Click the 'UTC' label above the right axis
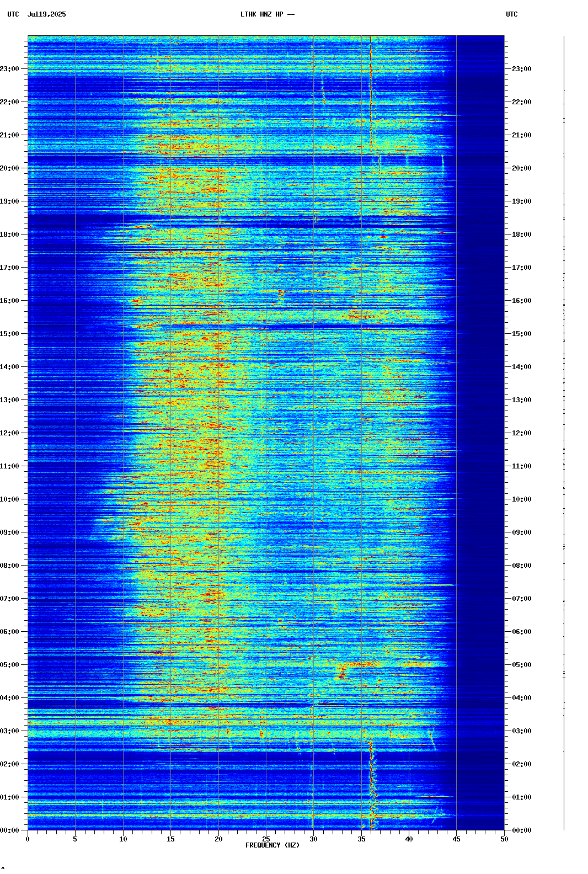Screen dimensions: 588x874 pyautogui.click(x=512, y=14)
